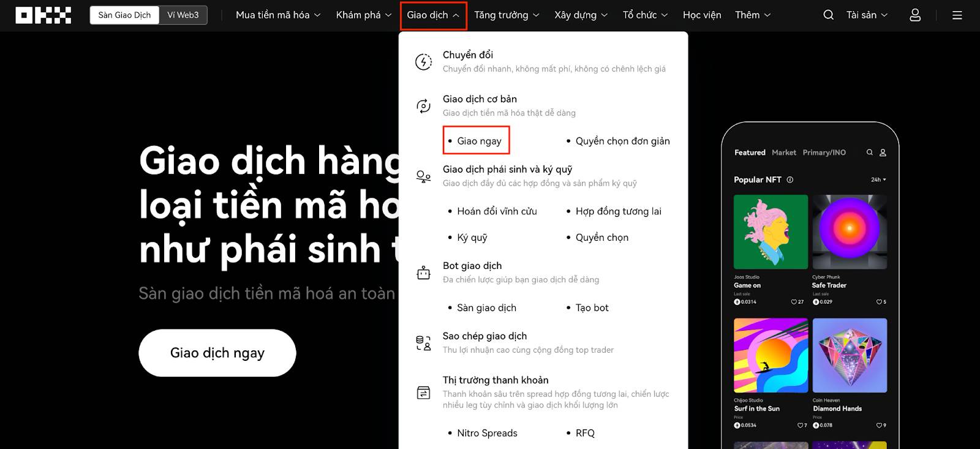Screen dimensions: 980x449
Task: Tap the search icon in phone mockup
Action: 869,153
